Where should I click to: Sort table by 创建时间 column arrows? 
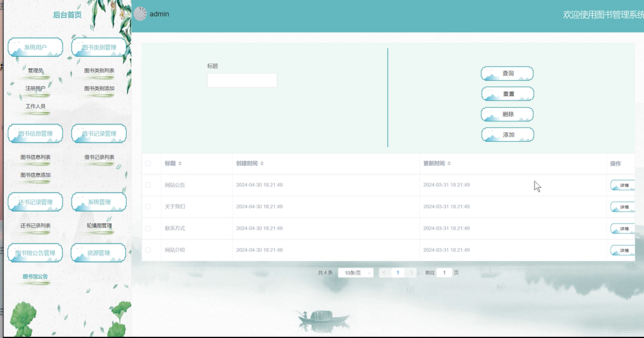(x=262, y=164)
